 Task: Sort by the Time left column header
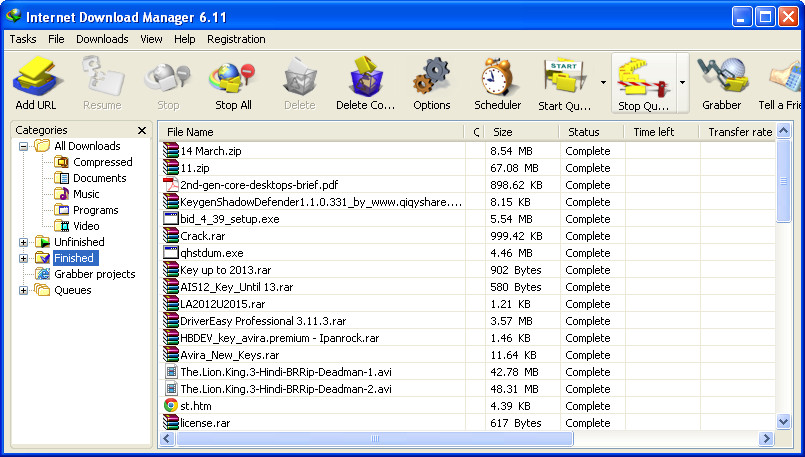pos(661,132)
